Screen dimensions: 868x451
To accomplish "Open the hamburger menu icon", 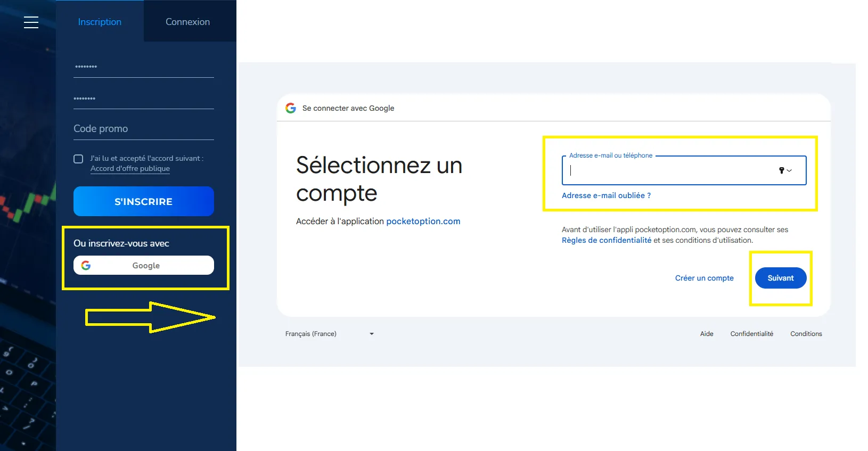I will coord(31,22).
